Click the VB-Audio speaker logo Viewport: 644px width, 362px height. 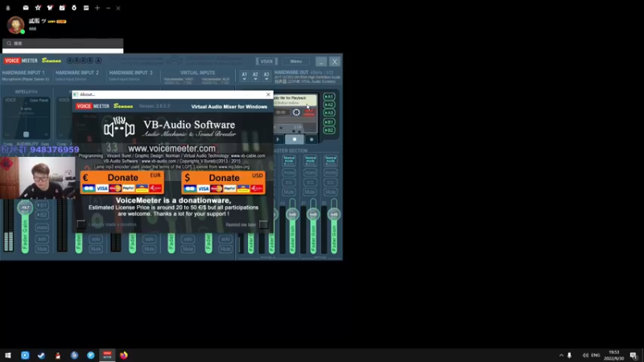pyautogui.click(x=119, y=128)
